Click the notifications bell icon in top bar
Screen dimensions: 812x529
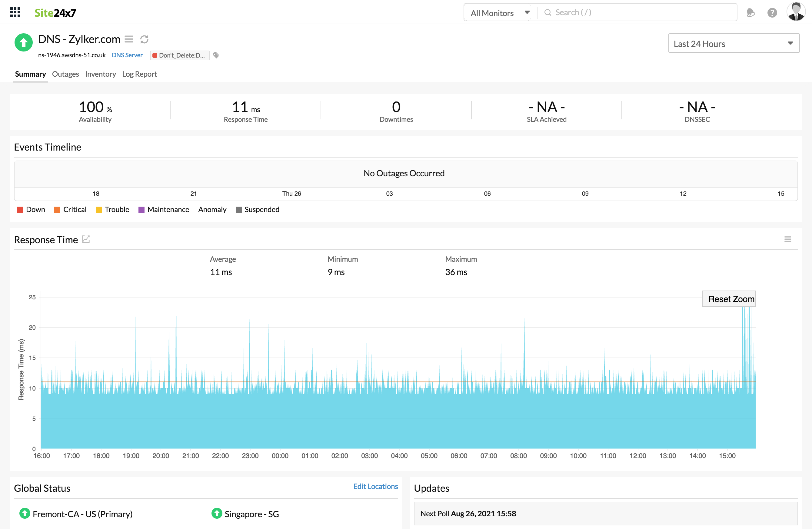[752, 12]
